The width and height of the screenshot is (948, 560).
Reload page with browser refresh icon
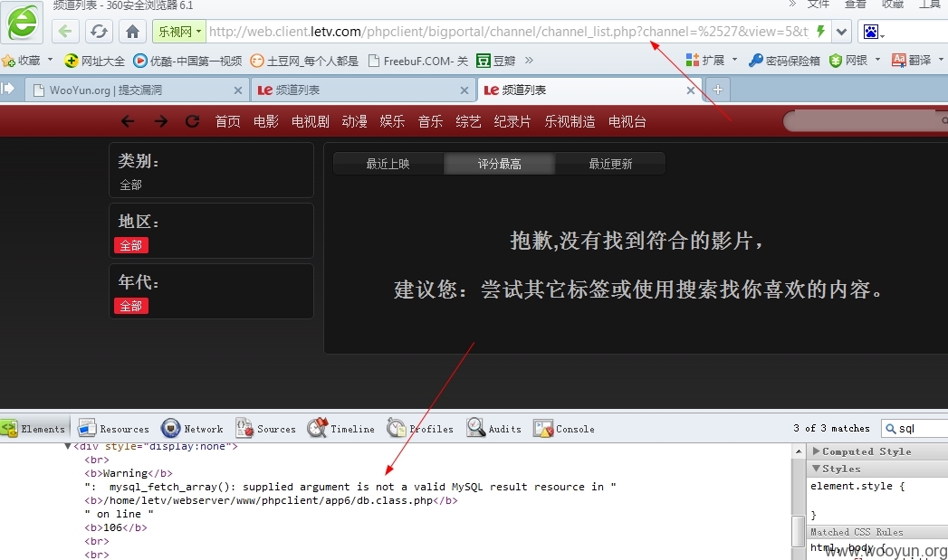click(100, 32)
